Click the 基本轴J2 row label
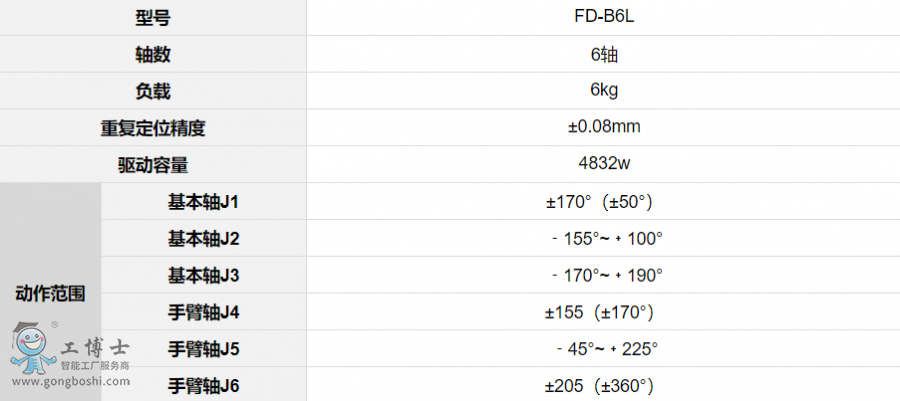The height and width of the screenshot is (401, 900). coord(203,238)
